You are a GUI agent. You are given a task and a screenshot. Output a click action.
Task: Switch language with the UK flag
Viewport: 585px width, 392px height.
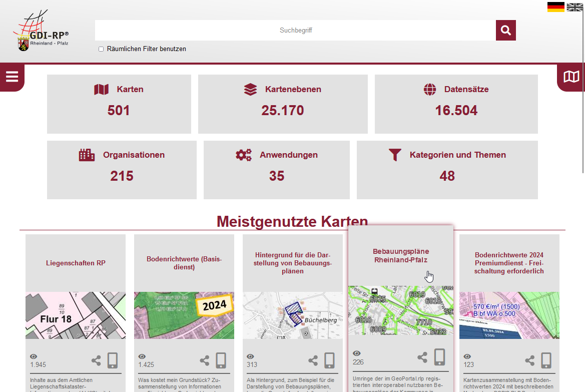click(x=574, y=7)
